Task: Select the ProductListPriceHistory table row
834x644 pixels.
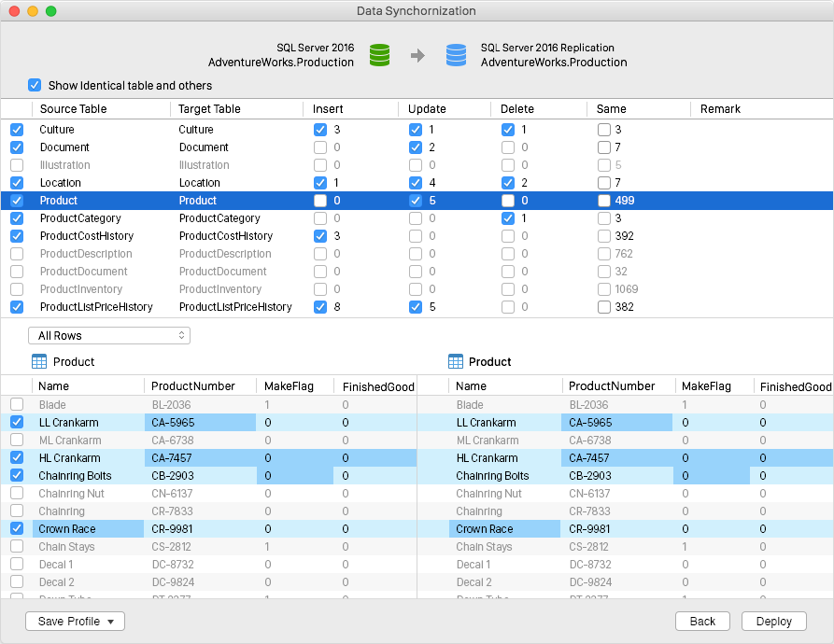Action: (x=95, y=307)
